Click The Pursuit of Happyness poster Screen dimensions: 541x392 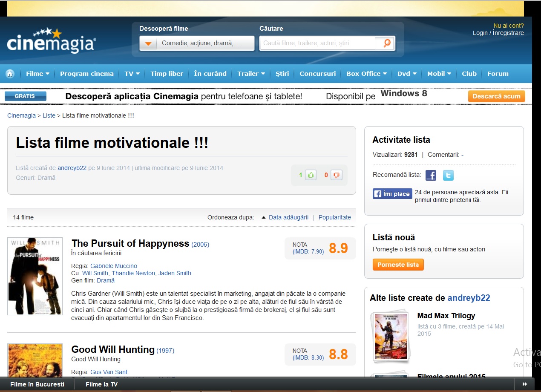[35, 276]
